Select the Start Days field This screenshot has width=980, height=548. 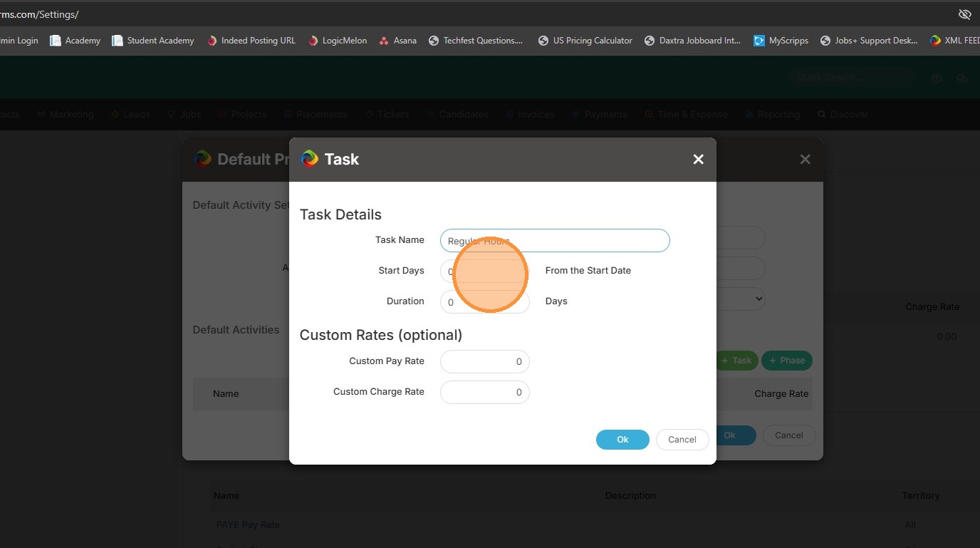pyautogui.click(x=484, y=272)
